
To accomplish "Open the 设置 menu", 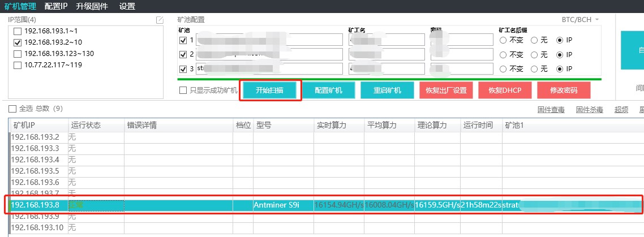I will tap(127, 6).
